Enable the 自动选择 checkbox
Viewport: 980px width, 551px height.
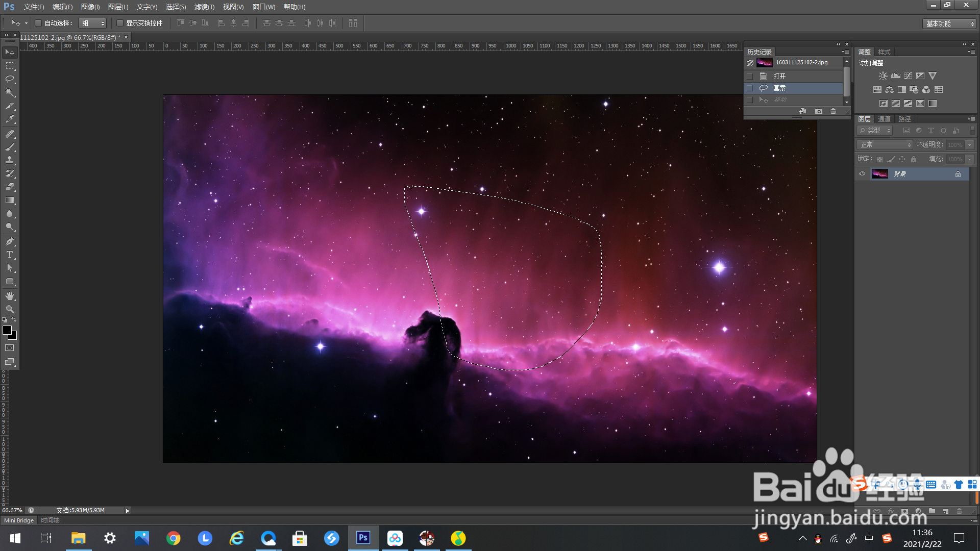38,23
